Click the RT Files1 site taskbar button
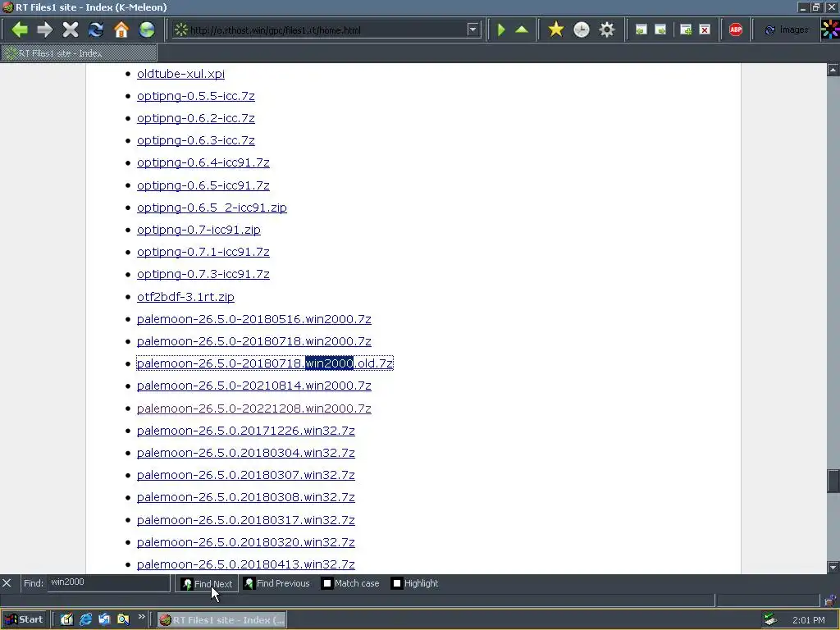 click(221, 620)
